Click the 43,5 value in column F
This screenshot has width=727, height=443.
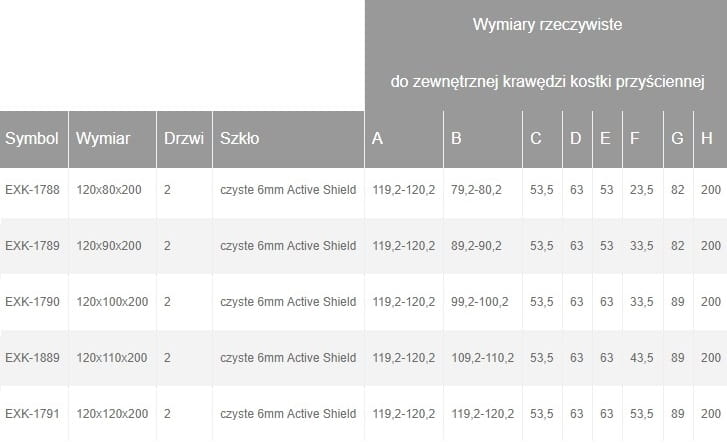(641, 357)
